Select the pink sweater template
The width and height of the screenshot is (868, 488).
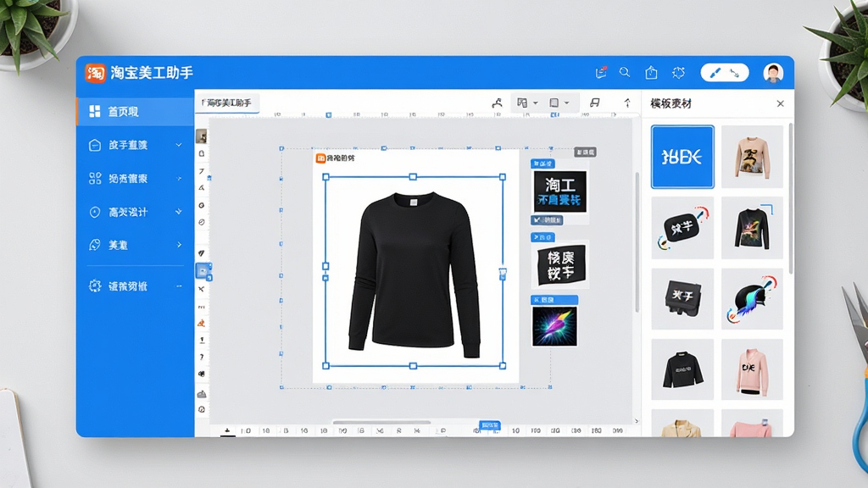click(x=753, y=369)
